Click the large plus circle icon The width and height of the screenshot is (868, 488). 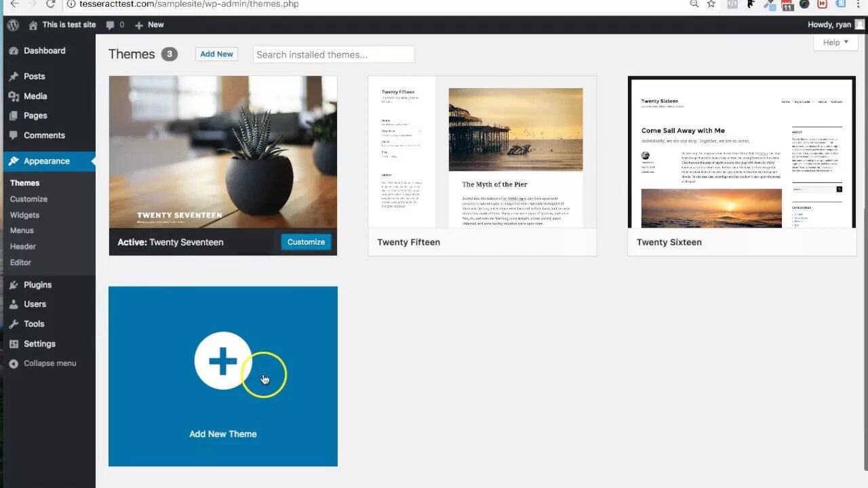(223, 361)
